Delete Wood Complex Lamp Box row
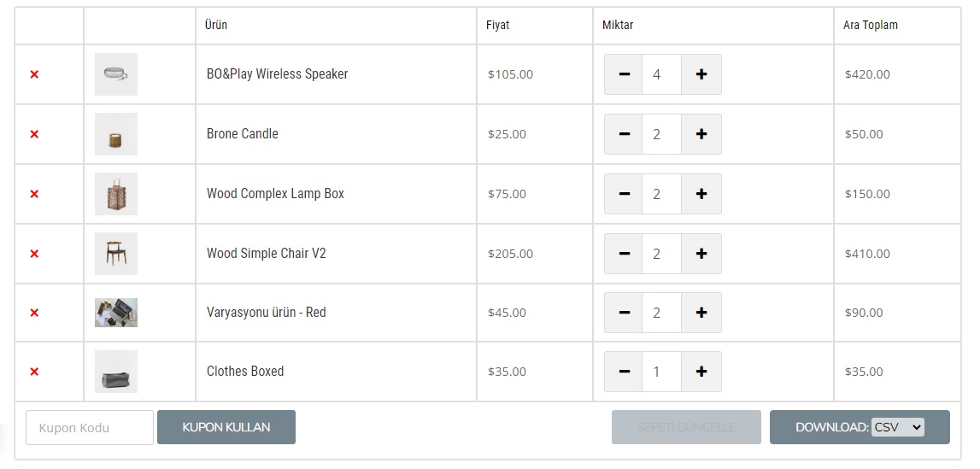Viewport: 980px width, 469px height. 34,194
